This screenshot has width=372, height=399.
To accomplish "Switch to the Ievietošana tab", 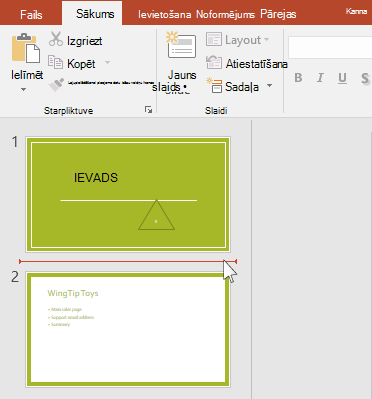I will (165, 14).
